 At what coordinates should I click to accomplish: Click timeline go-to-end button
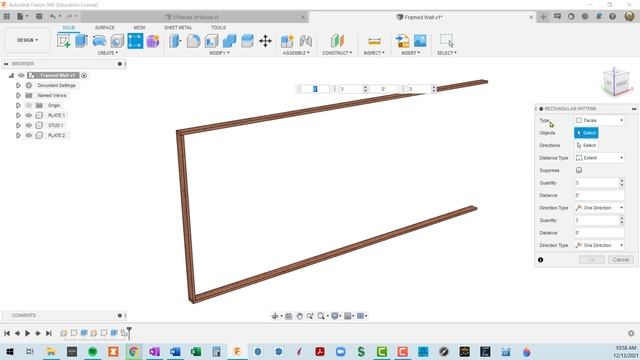[48, 333]
